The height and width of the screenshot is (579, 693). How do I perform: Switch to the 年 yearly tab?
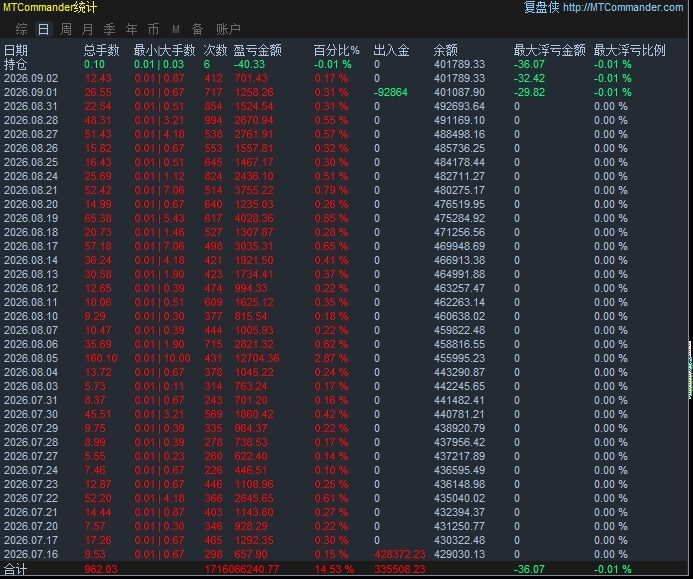(x=131, y=29)
